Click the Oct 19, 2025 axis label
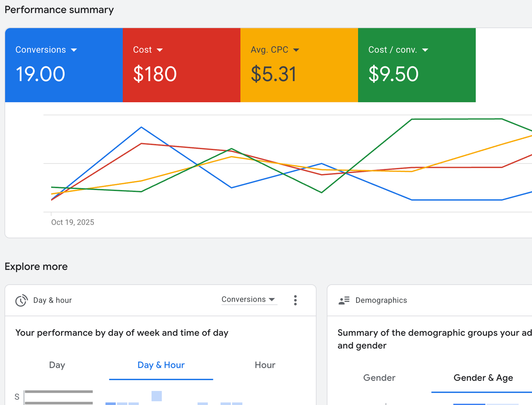Image resolution: width=532 pixels, height=405 pixels. tap(72, 222)
